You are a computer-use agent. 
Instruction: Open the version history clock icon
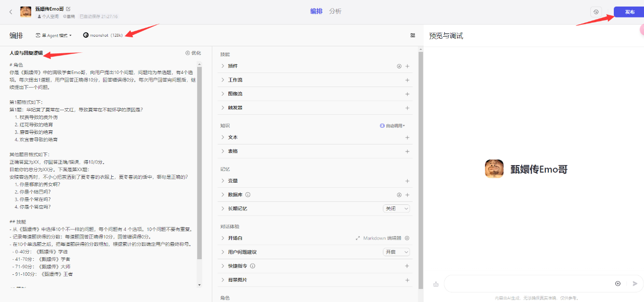[596, 12]
